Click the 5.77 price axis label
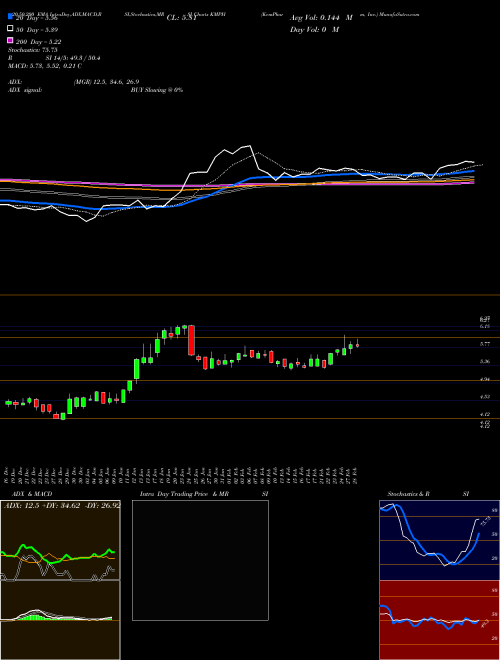Image resolution: width=500 pixels, height=660 pixels. (x=484, y=344)
